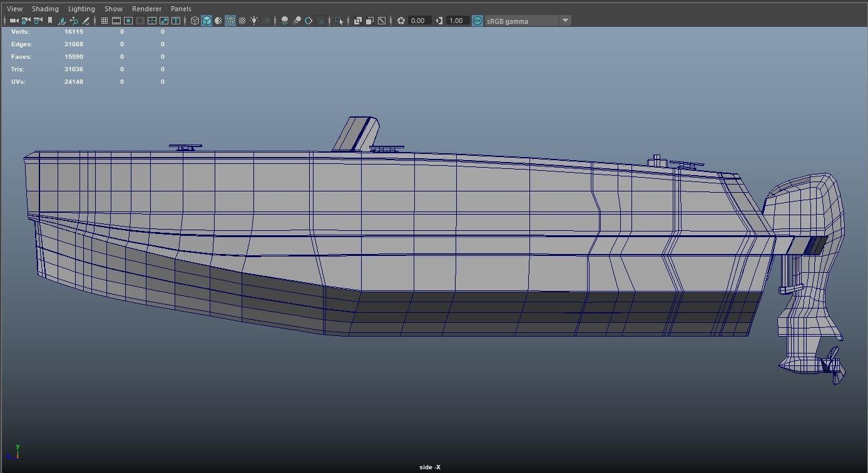This screenshot has height=473, width=868.
Task: Click the Select Camera icon
Action: coord(14,21)
